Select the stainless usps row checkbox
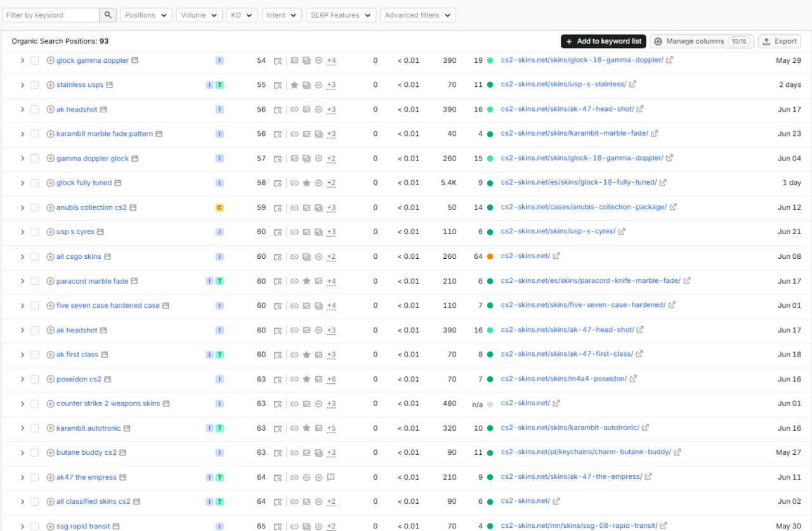Viewport: 812px width, 531px height. pyautogui.click(x=35, y=85)
